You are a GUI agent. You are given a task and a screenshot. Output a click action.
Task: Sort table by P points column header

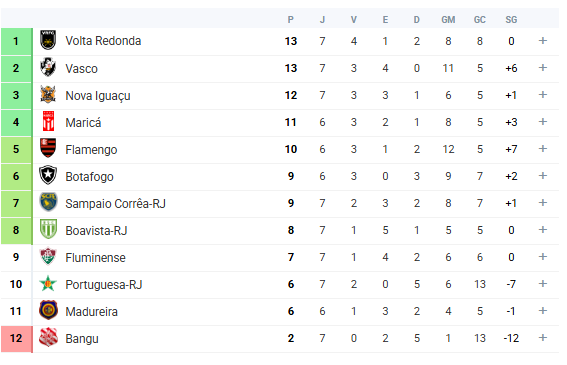(291, 20)
